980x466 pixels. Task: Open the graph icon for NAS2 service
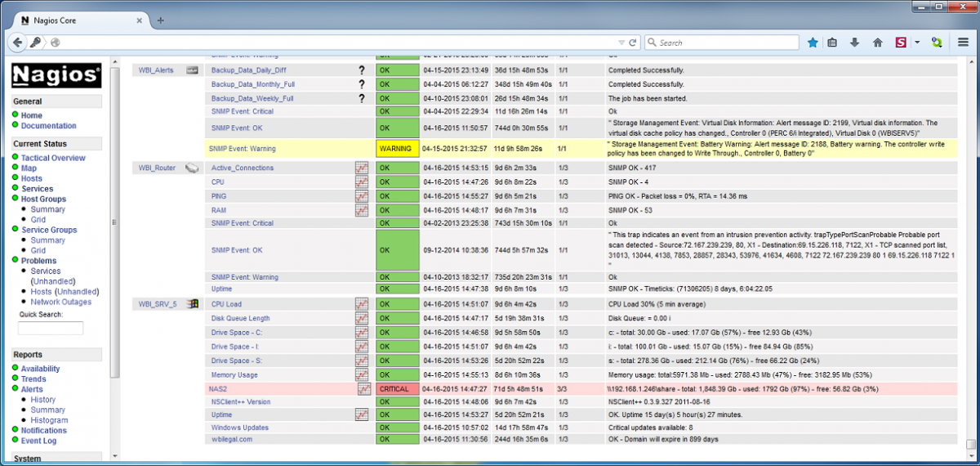tap(364, 389)
